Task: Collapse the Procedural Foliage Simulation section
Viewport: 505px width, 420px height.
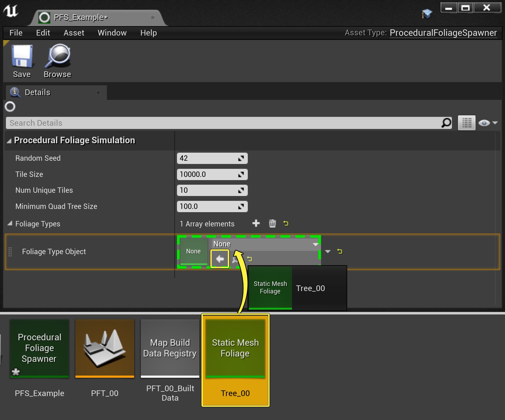Action: point(9,140)
